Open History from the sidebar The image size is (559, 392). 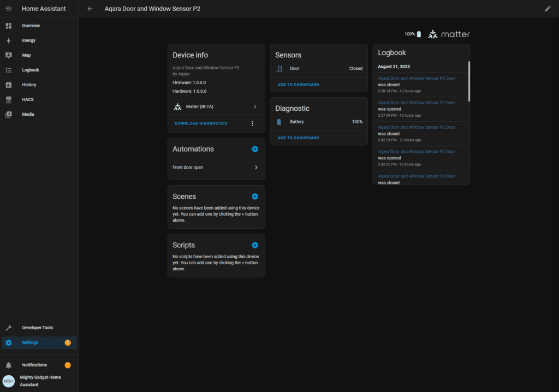coord(29,85)
